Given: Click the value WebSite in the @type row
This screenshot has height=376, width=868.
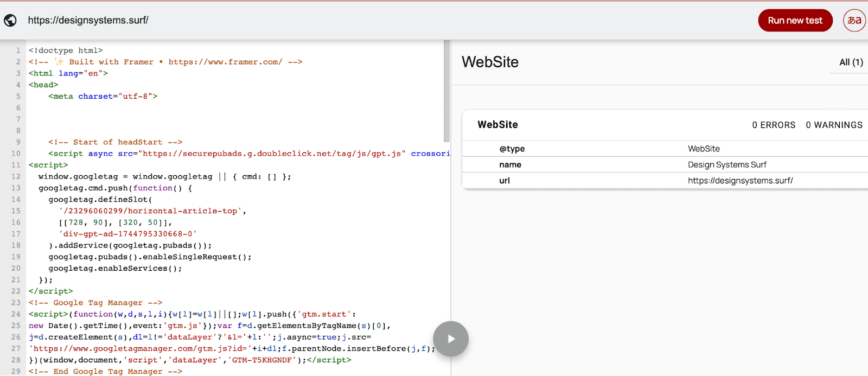Looking at the screenshot, I should click(x=704, y=149).
